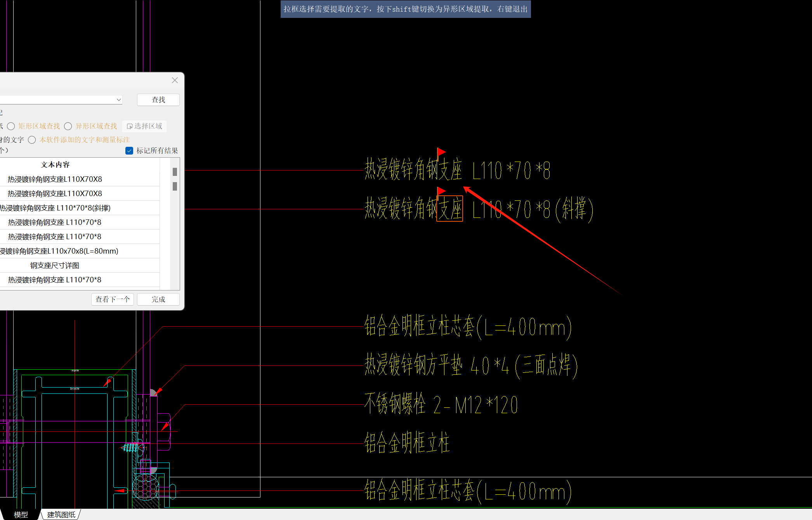Switch to the 模型 tab
Image resolution: width=812 pixels, height=520 pixels.
(x=21, y=515)
